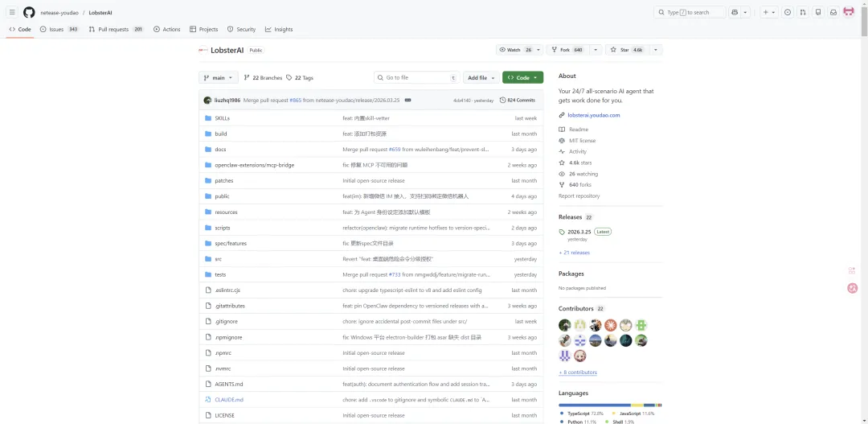868x424 pixels.
Task: Open the LICENSE file
Action: pyautogui.click(x=225, y=415)
